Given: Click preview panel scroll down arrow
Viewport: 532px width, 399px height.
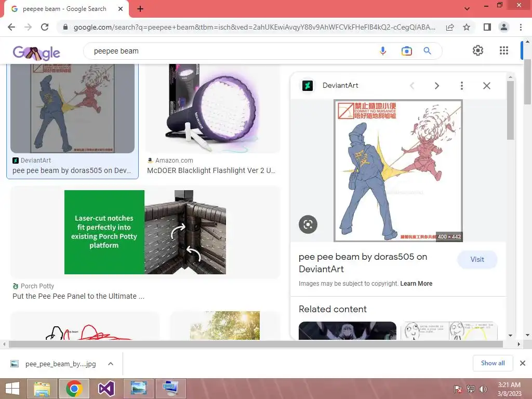Looking at the screenshot, I should 511,336.
